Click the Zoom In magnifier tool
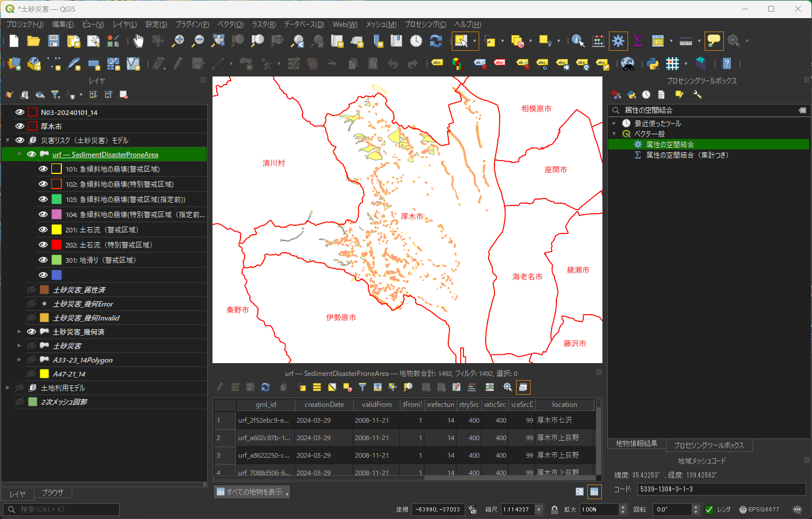This screenshot has width=812, height=519. 179,41
